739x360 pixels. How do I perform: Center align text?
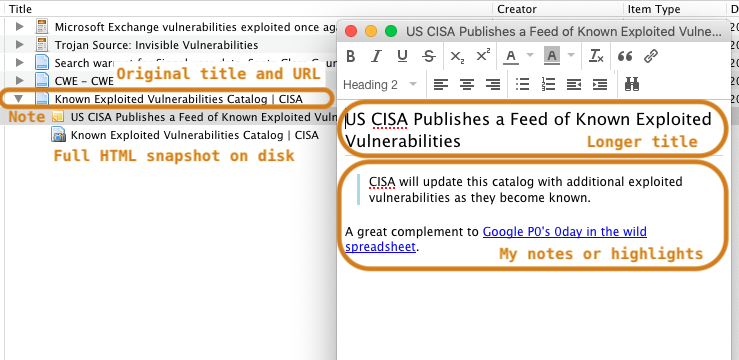pos(467,84)
